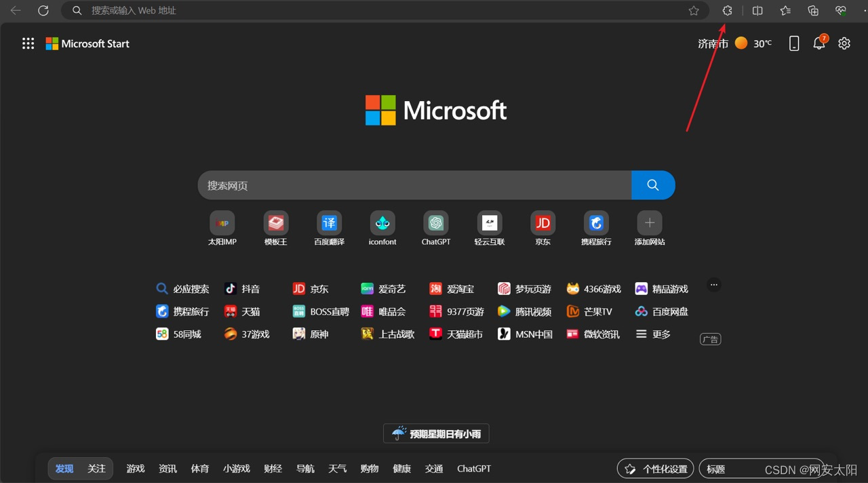The image size is (868, 483).
Task: Open the 模板王 shortcut tile
Action: [276, 229]
